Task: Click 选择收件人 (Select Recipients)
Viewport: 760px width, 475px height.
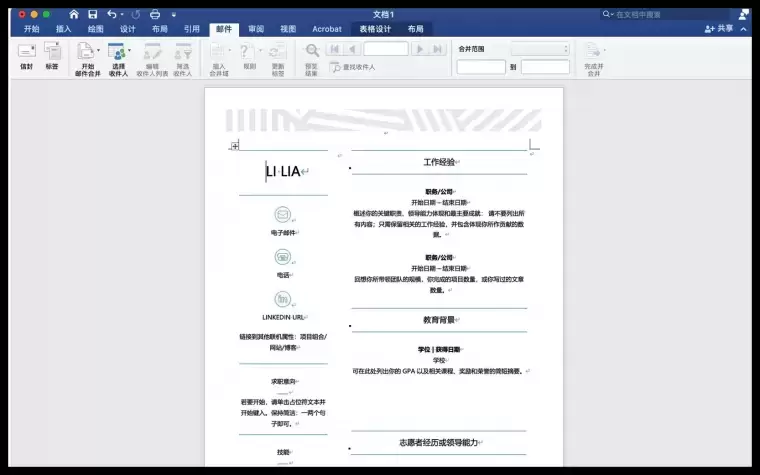Action: [x=118, y=59]
